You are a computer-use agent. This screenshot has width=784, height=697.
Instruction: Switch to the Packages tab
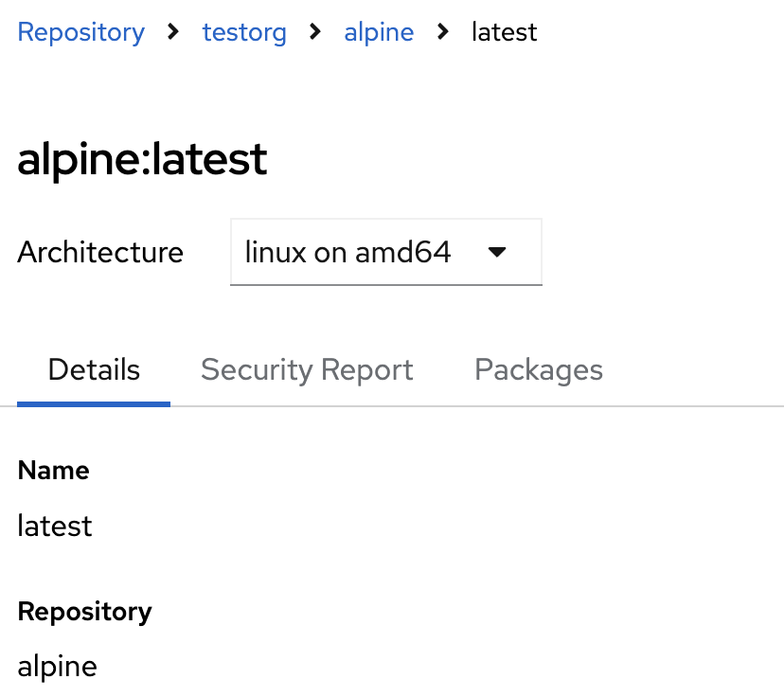pos(539,369)
